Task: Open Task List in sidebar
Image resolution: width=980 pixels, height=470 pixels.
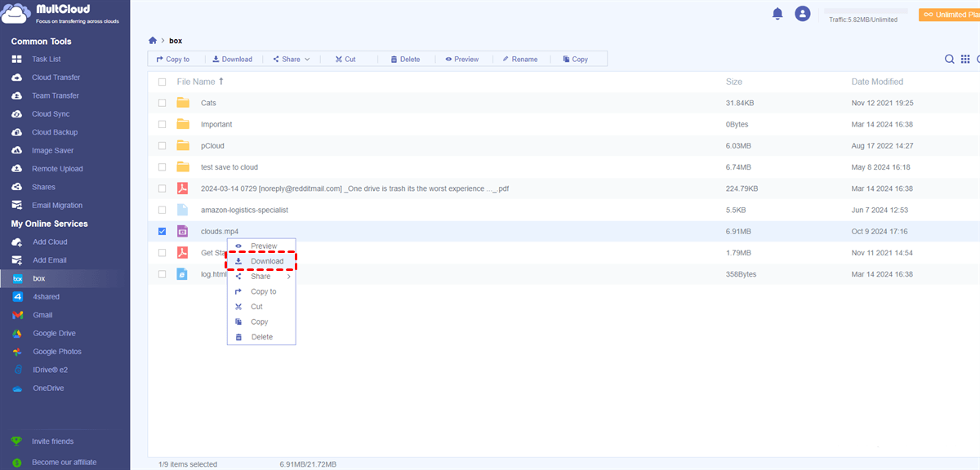Action: [47, 60]
